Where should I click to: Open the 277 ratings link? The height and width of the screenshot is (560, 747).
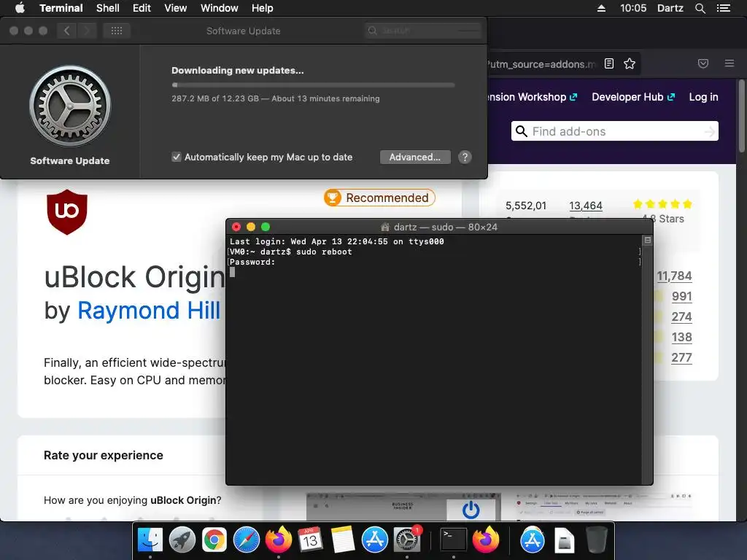click(x=682, y=357)
